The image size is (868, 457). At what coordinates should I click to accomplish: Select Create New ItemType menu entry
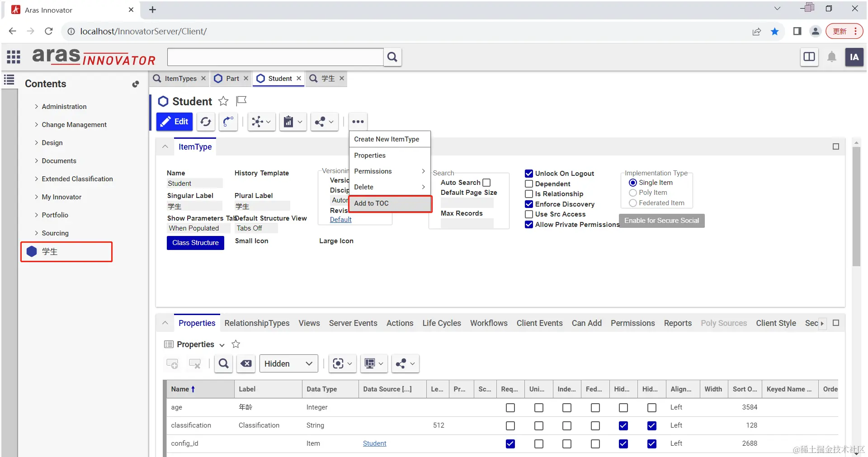pos(390,139)
